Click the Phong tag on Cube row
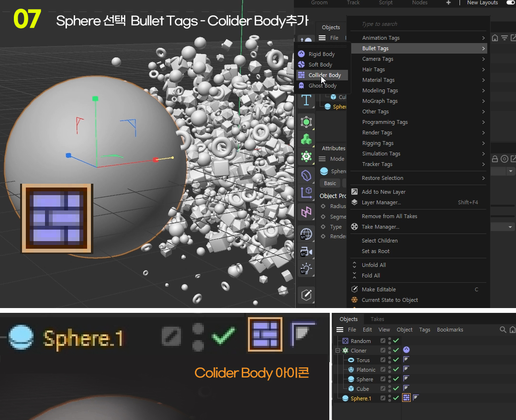 (x=406, y=388)
